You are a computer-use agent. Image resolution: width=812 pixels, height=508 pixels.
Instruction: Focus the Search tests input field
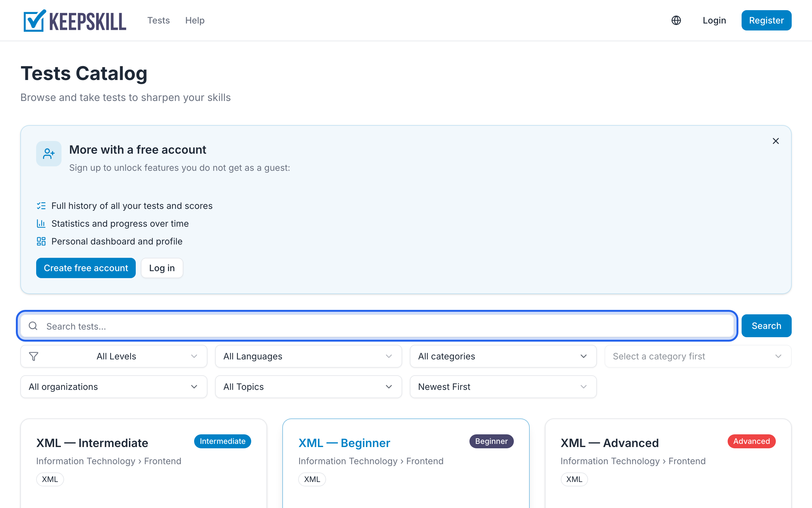[377, 326]
